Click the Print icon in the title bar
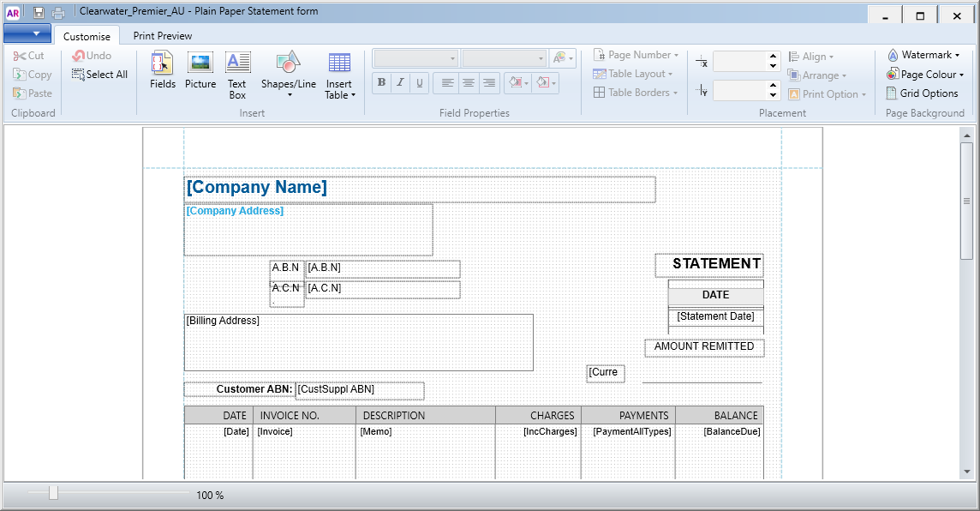Image resolution: width=980 pixels, height=511 pixels. coord(57,12)
